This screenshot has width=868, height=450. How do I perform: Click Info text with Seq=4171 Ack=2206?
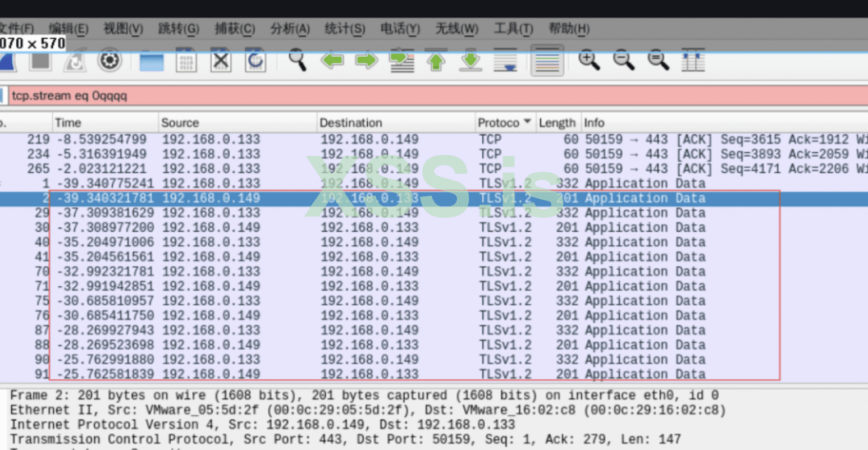[x=727, y=169]
